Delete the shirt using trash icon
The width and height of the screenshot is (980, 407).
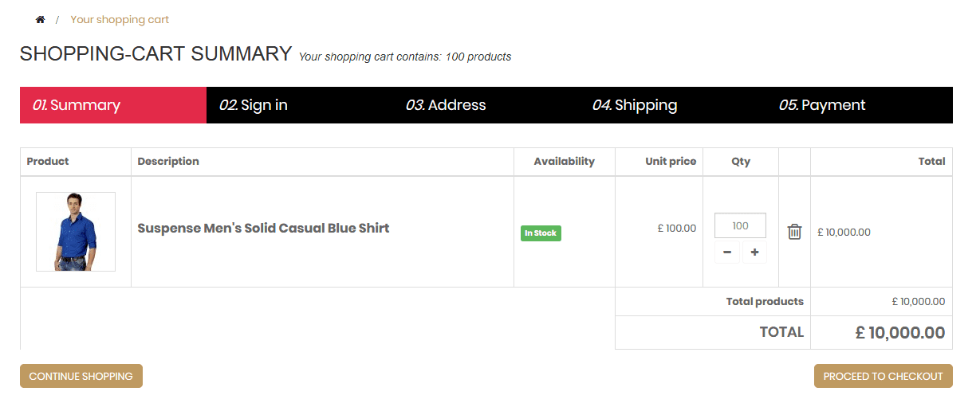pyautogui.click(x=794, y=232)
